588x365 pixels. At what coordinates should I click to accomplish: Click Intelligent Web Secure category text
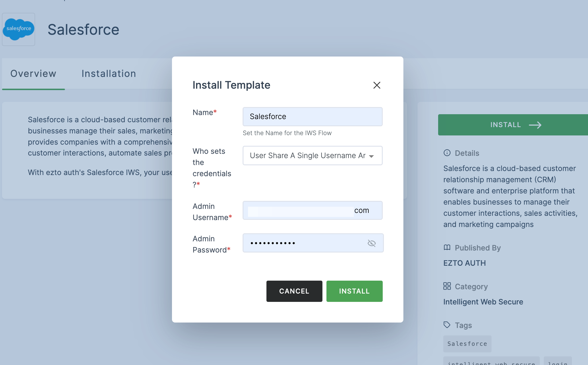pos(483,302)
